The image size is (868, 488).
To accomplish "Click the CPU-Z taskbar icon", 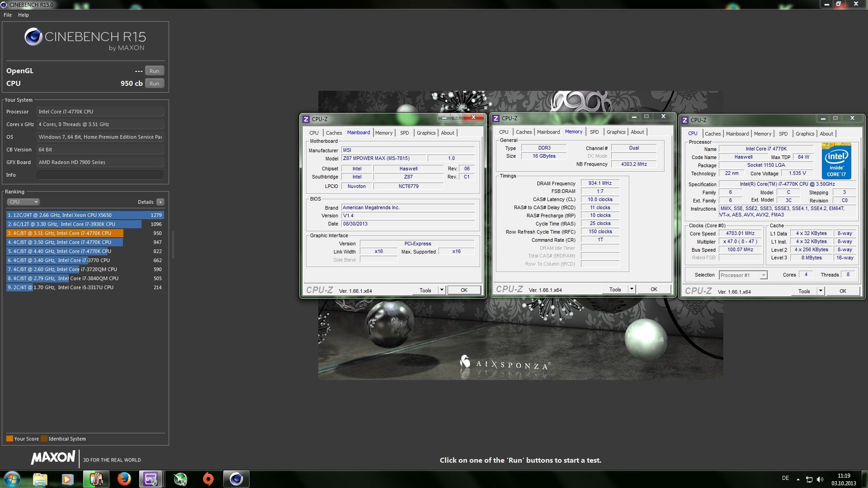I will (x=151, y=479).
